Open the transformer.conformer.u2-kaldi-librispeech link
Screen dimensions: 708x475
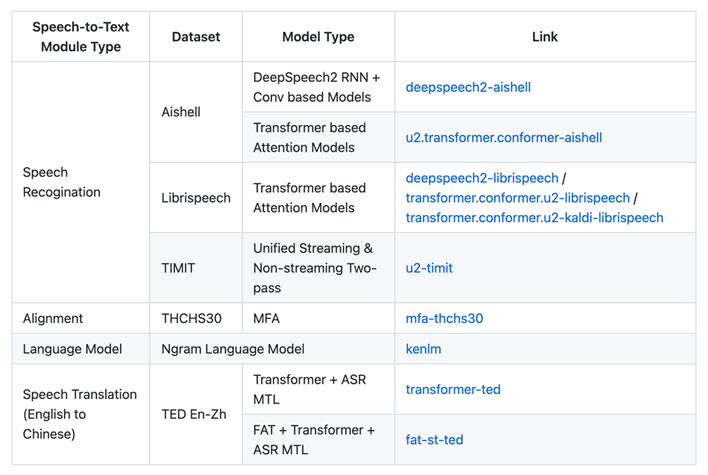(x=534, y=217)
